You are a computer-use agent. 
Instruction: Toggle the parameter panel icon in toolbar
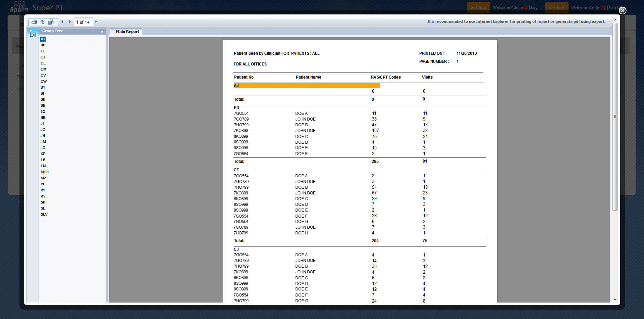pos(51,22)
